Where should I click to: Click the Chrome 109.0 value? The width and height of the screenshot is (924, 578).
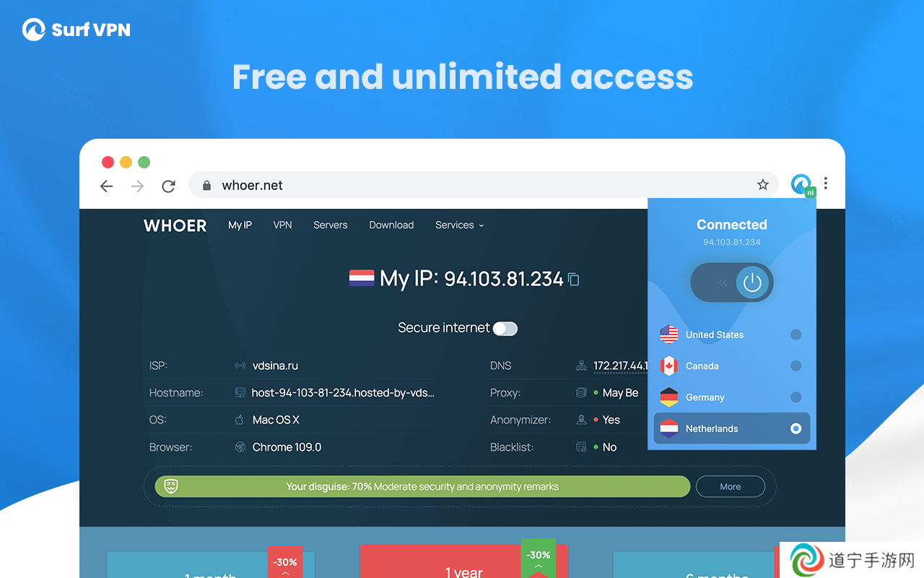pos(287,447)
